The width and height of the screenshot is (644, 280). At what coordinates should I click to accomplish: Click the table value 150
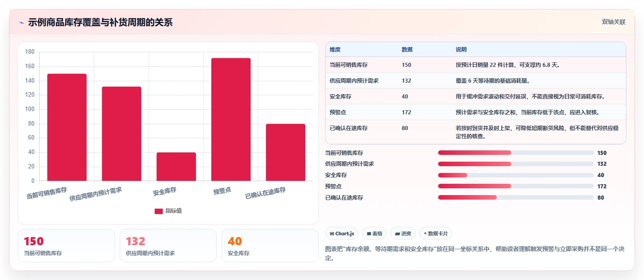click(406, 65)
